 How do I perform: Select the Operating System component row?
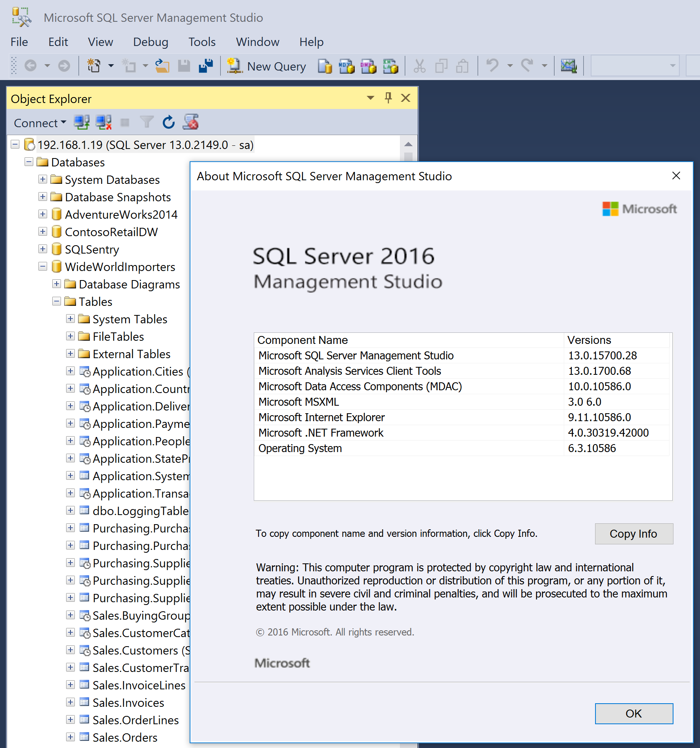[x=462, y=448]
